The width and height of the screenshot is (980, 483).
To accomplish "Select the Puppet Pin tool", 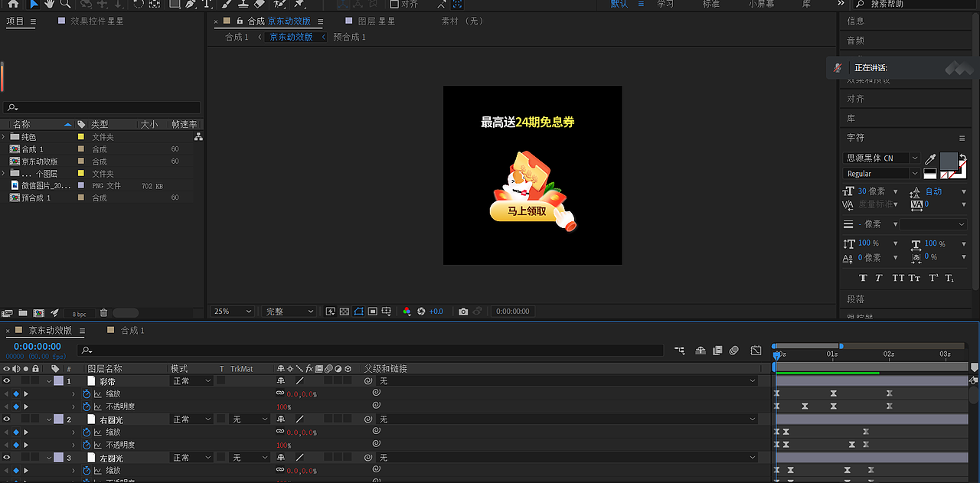I will coord(299,3).
